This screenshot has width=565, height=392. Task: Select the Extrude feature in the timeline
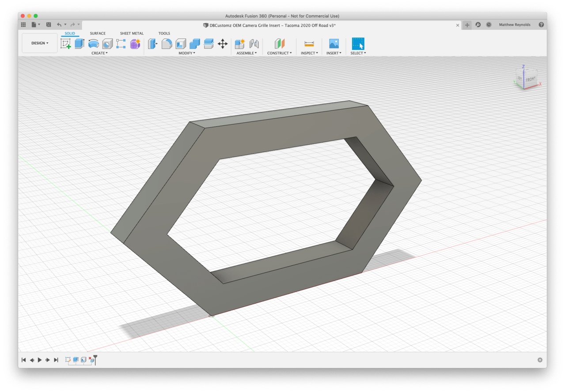click(76, 360)
